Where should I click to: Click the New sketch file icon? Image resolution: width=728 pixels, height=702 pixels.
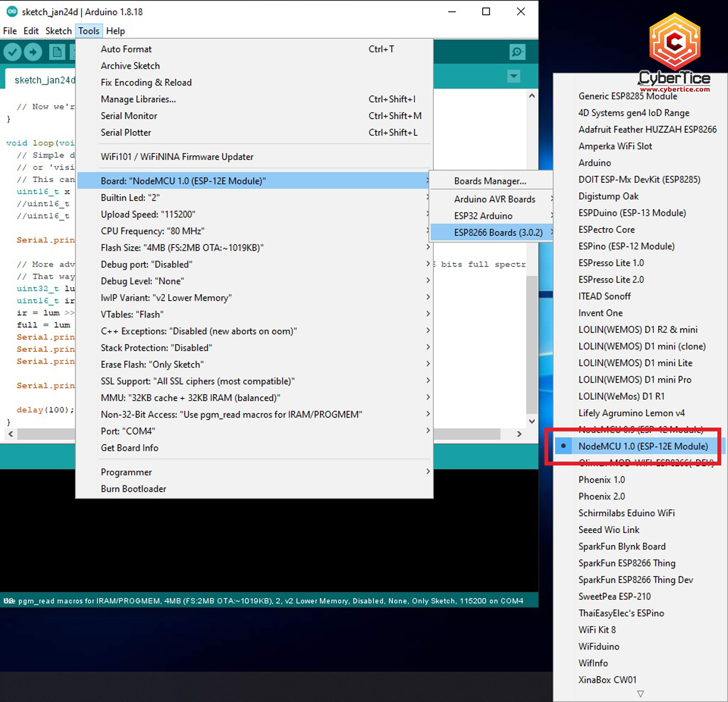click(57, 52)
